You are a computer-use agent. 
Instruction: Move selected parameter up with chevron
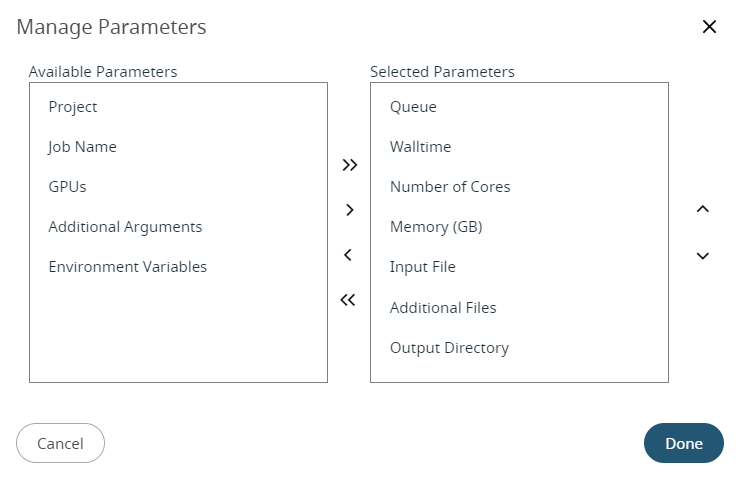pos(703,209)
